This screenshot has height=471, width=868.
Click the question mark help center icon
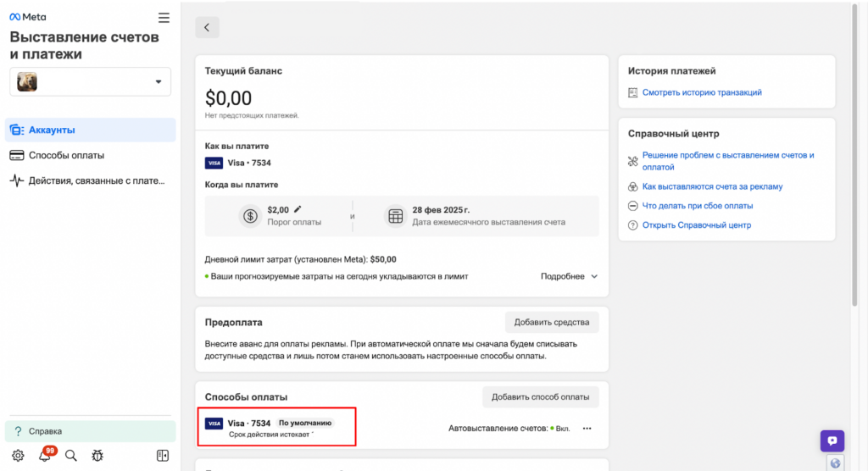632,225
